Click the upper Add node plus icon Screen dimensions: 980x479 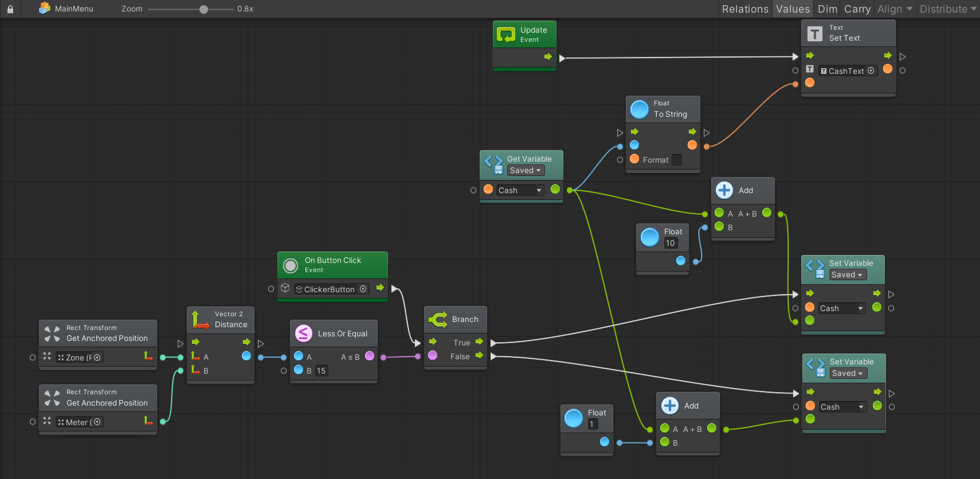click(724, 190)
